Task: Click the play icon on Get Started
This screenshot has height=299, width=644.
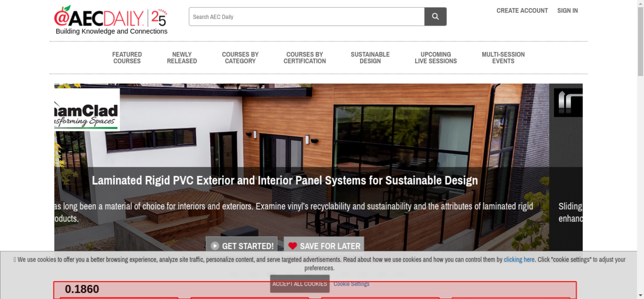Action: click(215, 246)
